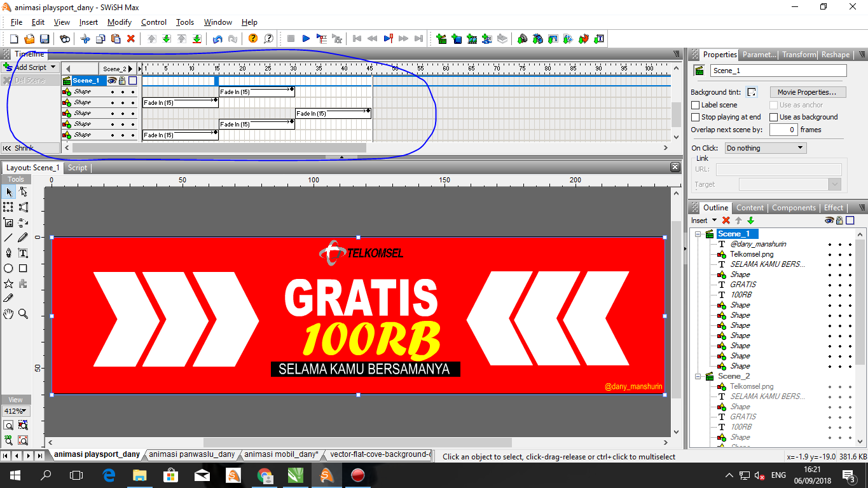Delete selection using the red X toolbar icon
This screenshot has height=488, width=868.
(131, 39)
